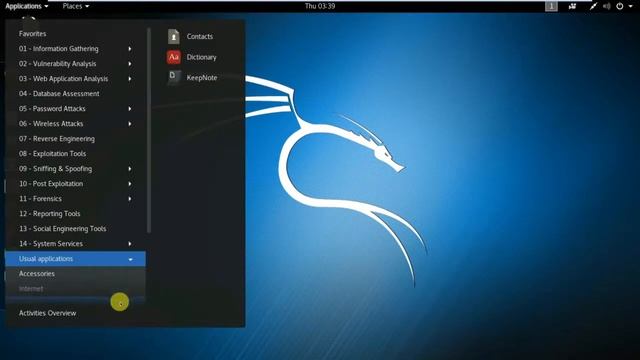Expand arrow next to System Services

point(130,244)
